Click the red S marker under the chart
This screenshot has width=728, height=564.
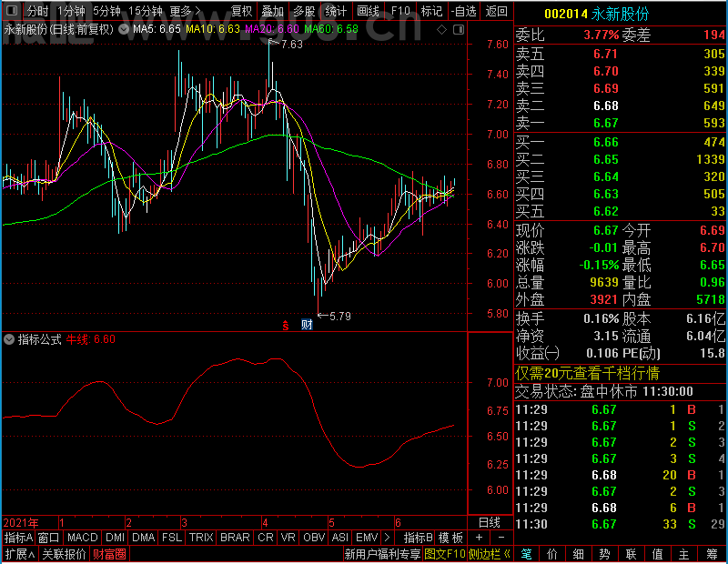coord(286,326)
